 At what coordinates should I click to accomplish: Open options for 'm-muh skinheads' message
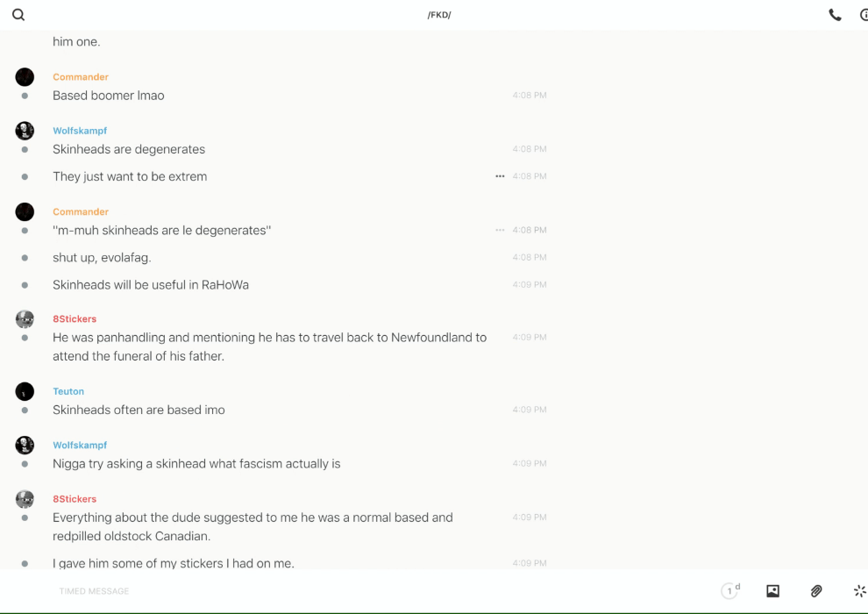coord(500,230)
